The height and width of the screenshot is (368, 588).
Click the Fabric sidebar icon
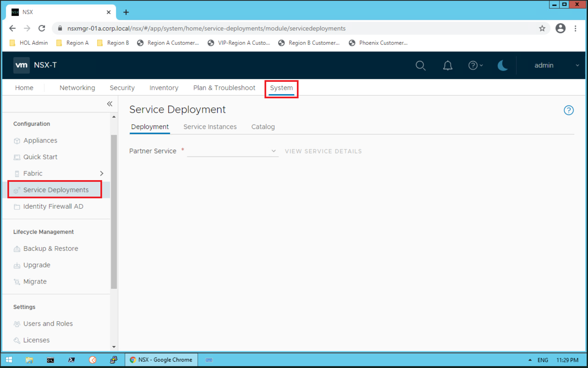(x=17, y=174)
